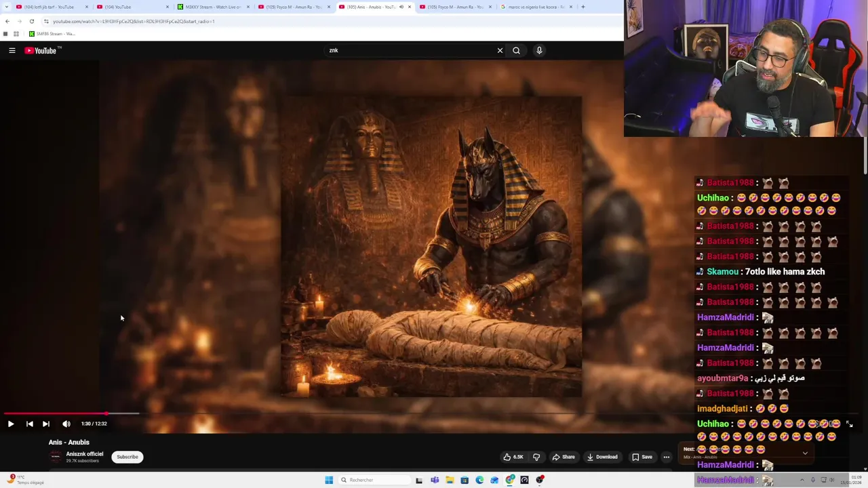The height and width of the screenshot is (488, 868).
Task: Click the center video artwork of Anubis
Action: coord(431,246)
